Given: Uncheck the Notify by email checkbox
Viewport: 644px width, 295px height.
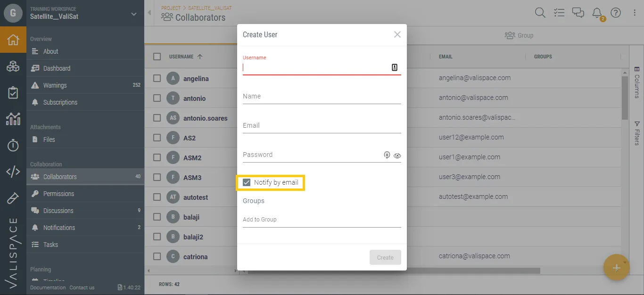Looking at the screenshot, I should [247, 182].
